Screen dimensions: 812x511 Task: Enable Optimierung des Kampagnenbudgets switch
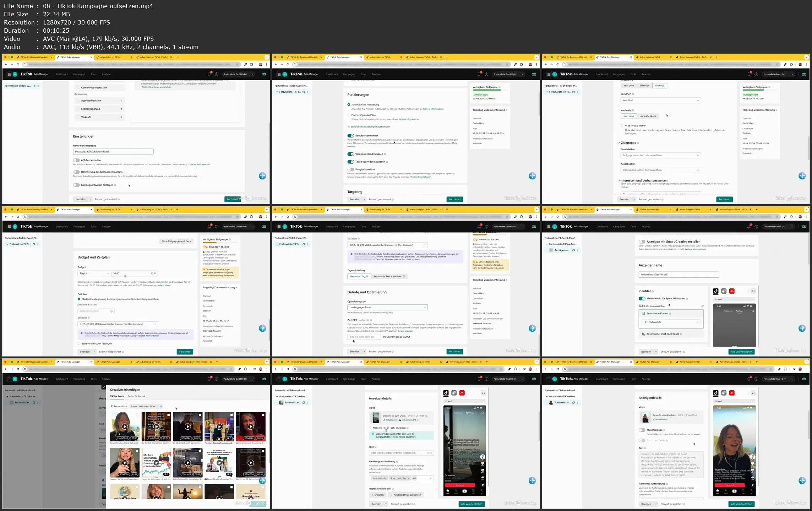[76, 172]
